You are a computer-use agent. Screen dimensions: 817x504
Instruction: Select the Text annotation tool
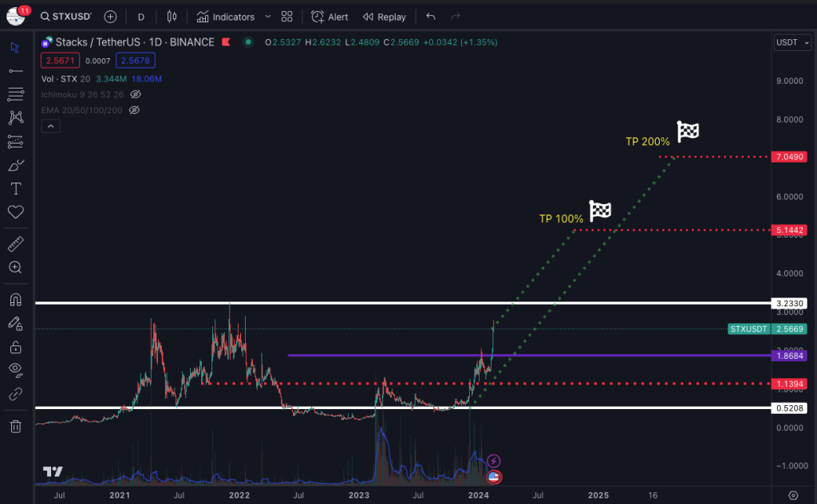pyautogui.click(x=15, y=189)
